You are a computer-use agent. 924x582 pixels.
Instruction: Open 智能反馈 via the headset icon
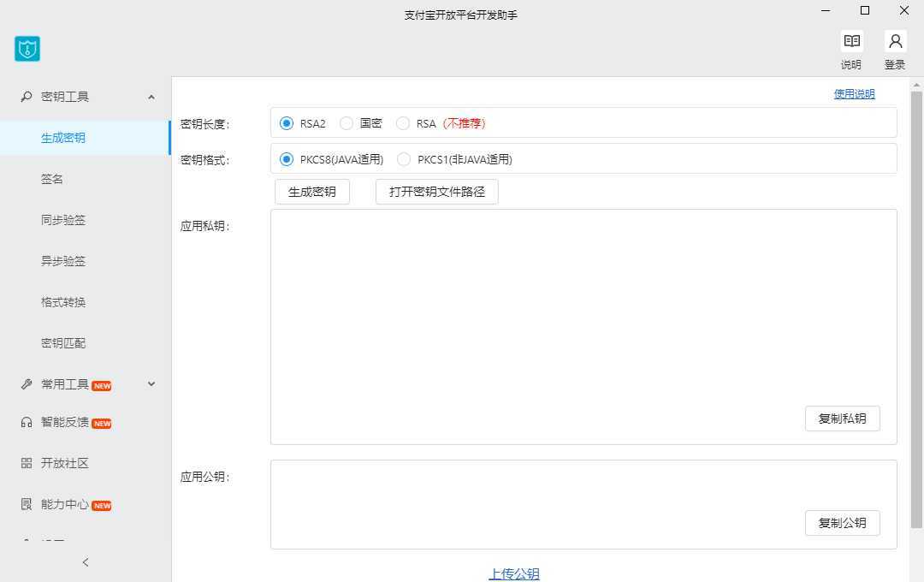[x=25, y=422]
